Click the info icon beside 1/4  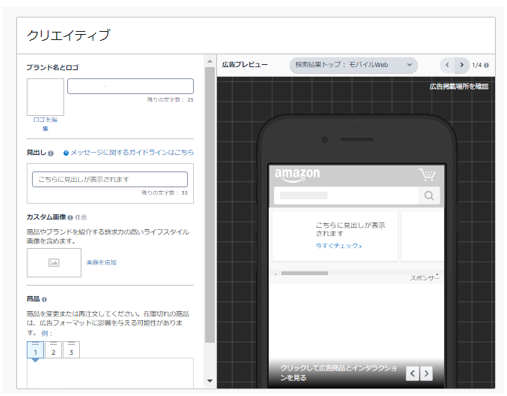486,65
